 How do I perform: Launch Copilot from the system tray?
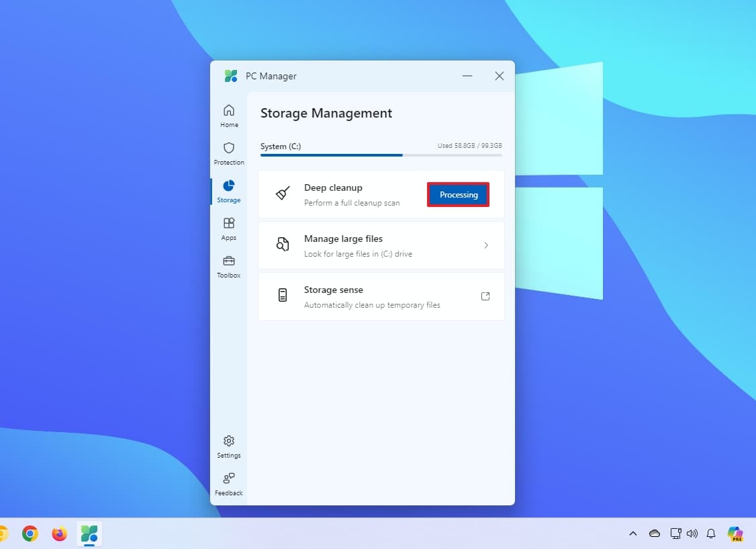735,534
